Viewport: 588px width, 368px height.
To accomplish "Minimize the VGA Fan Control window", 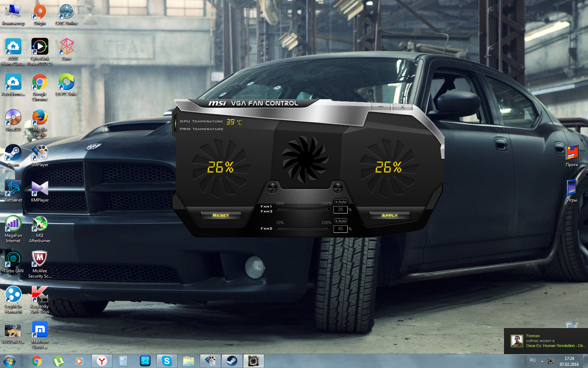I will pyautogui.click(x=381, y=107).
